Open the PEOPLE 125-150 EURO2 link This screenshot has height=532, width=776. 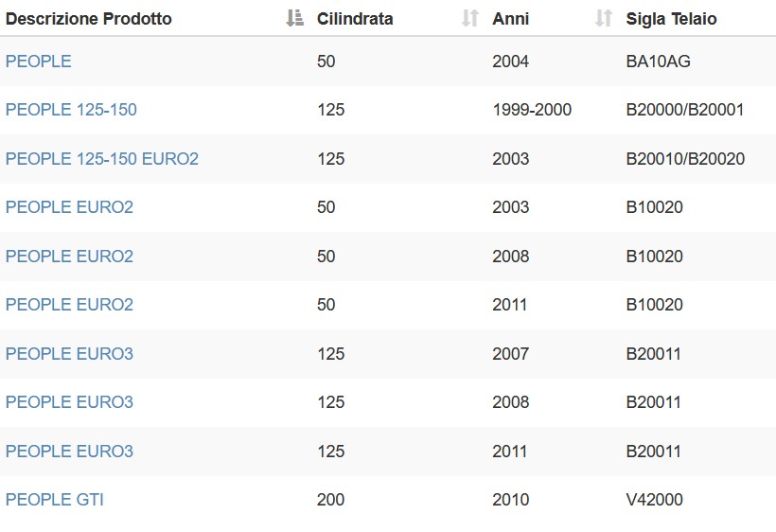[x=102, y=159]
